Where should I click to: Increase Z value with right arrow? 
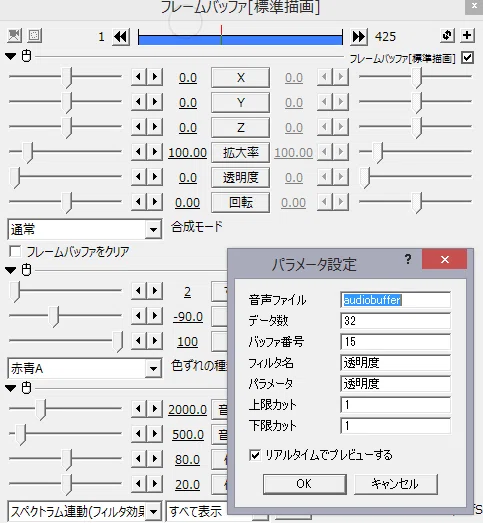click(155, 127)
